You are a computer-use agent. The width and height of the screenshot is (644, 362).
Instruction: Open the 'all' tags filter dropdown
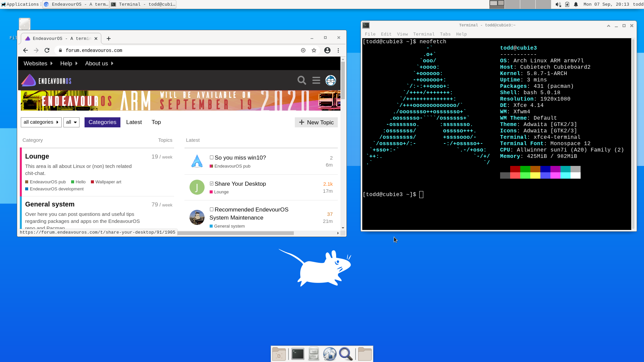(71, 122)
